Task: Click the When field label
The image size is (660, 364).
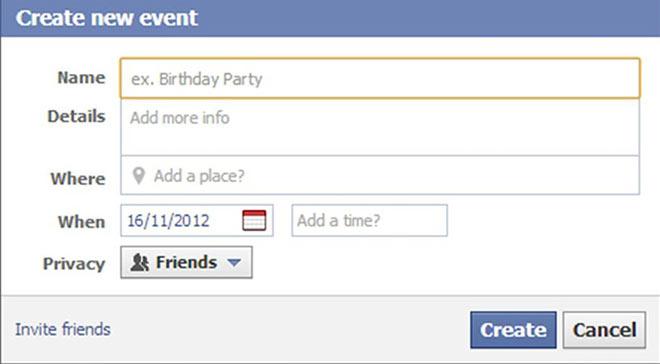Action: click(81, 221)
